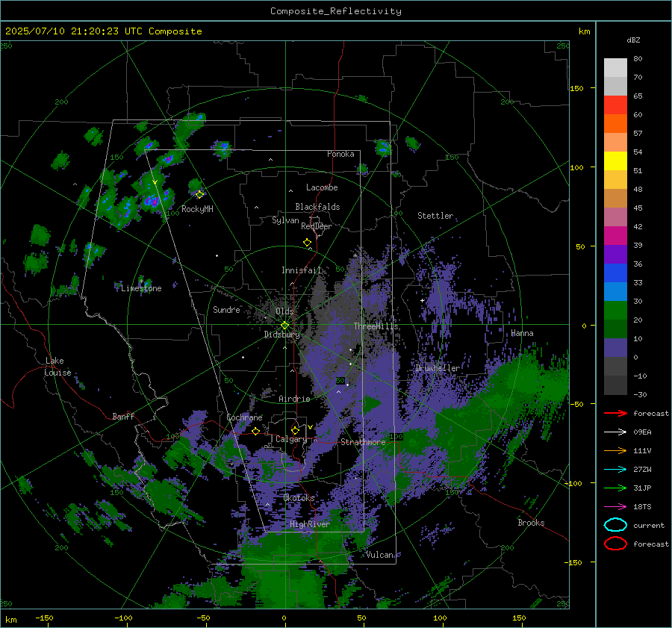This screenshot has height=628, width=672.
Task: Click the RockyMH label
Action: coord(197,209)
